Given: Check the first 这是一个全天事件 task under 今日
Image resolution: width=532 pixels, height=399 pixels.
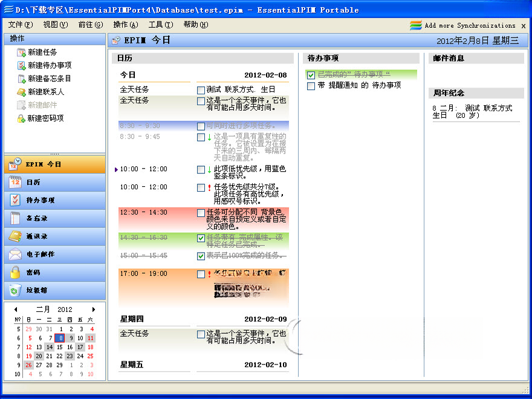Looking at the screenshot, I should (x=201, y=101).
